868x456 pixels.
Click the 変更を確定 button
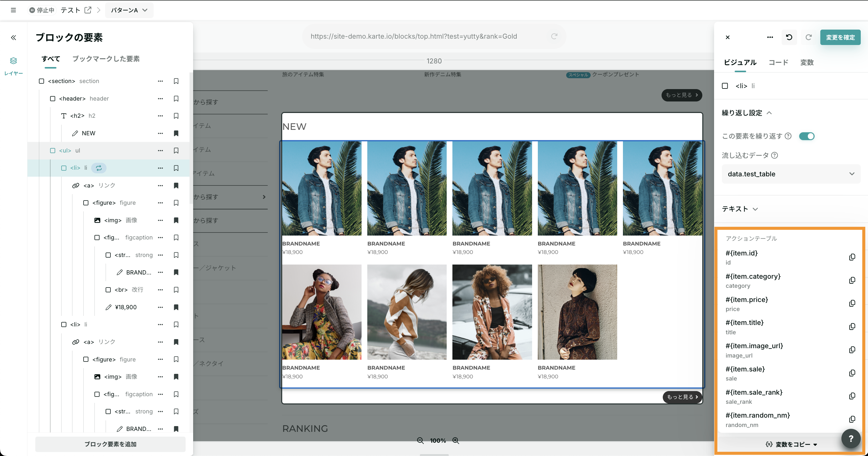coord(840,37)
